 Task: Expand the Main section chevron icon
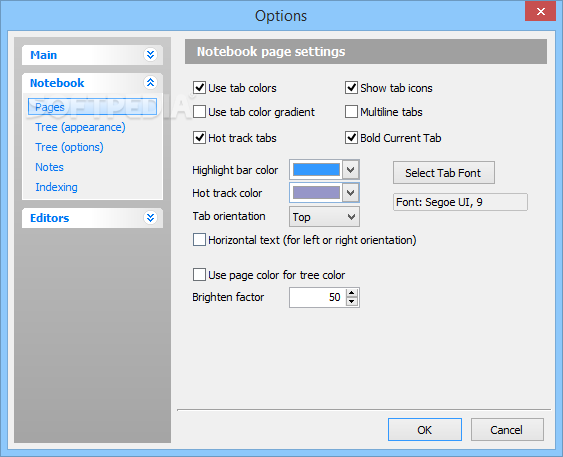point(150,55)
